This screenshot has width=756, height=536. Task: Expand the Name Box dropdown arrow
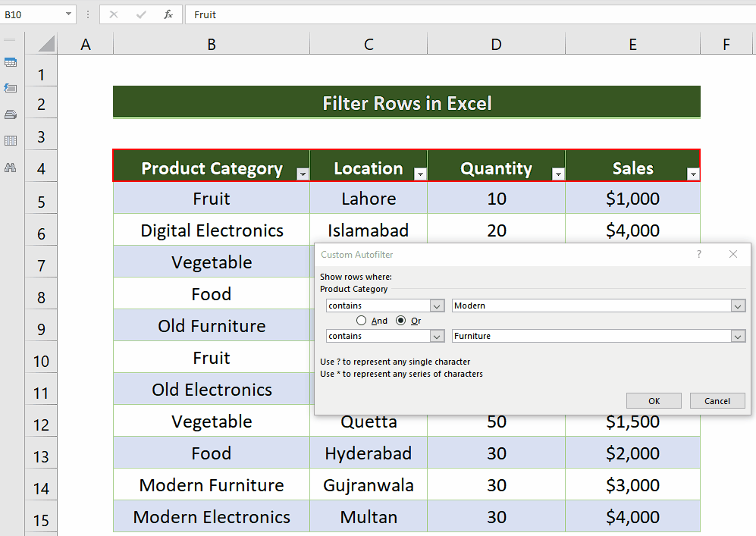pos(69,14)
